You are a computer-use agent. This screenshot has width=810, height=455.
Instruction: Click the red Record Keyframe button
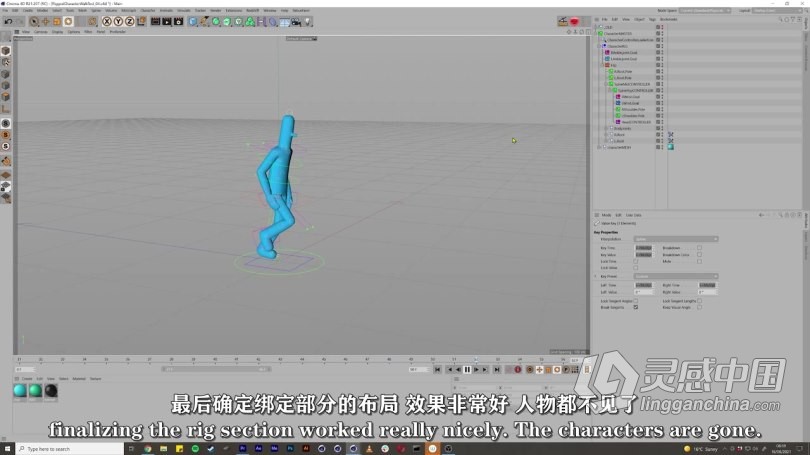pos(518,370)
